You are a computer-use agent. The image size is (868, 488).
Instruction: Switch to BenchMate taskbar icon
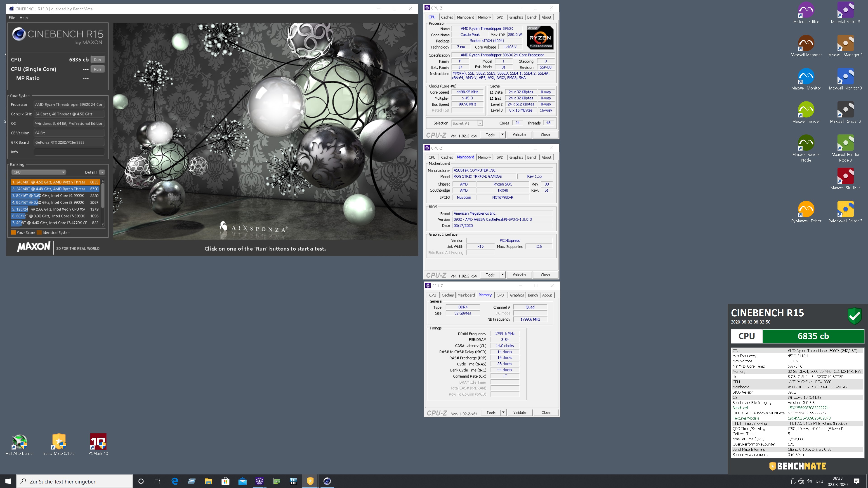[310, 481]
